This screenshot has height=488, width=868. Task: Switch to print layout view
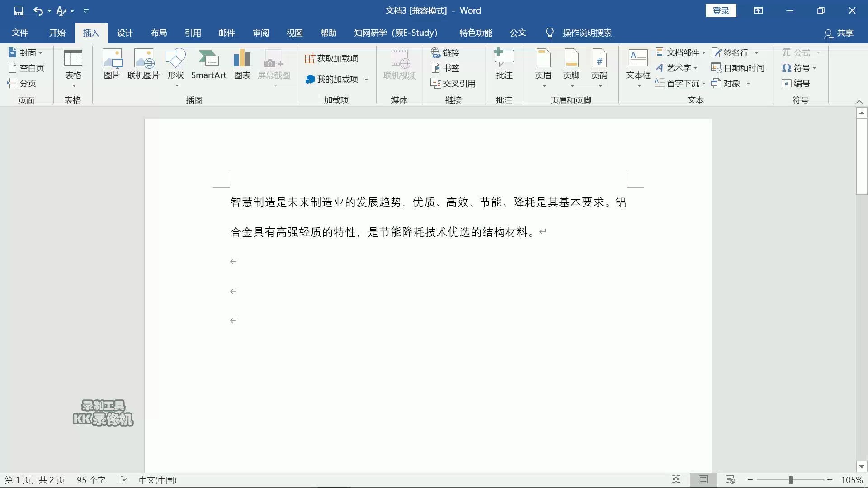tap(703, 480)
